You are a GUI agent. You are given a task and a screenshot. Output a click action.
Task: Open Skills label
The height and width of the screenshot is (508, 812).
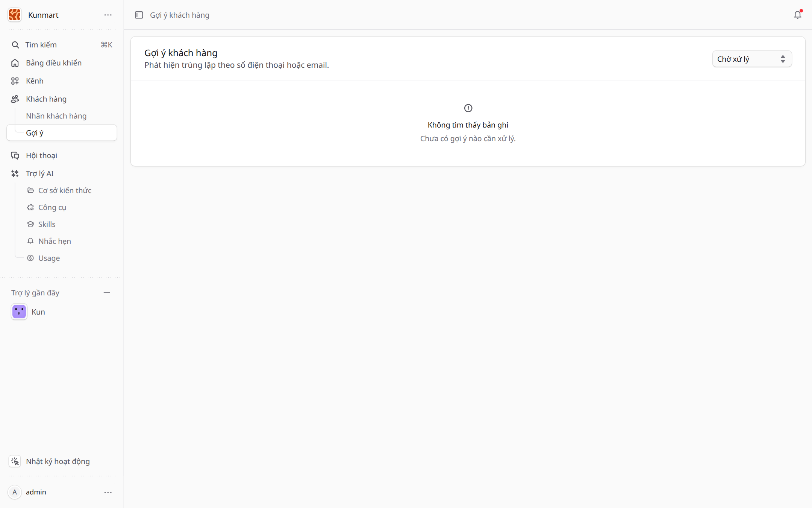[x=47, y=224]
